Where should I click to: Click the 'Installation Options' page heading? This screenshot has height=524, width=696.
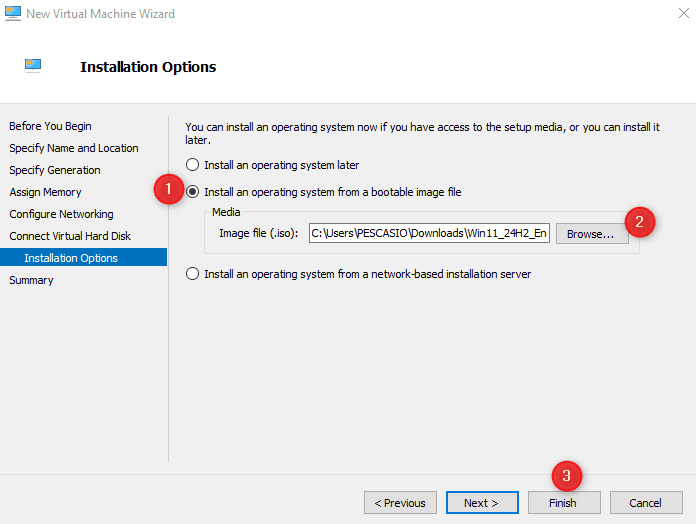coord(148,67)
